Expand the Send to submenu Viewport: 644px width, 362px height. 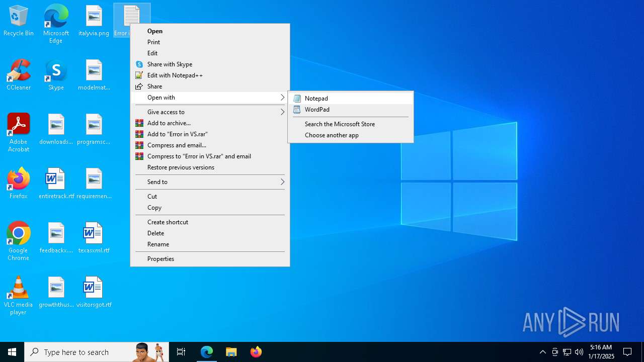tap(210, 182)
